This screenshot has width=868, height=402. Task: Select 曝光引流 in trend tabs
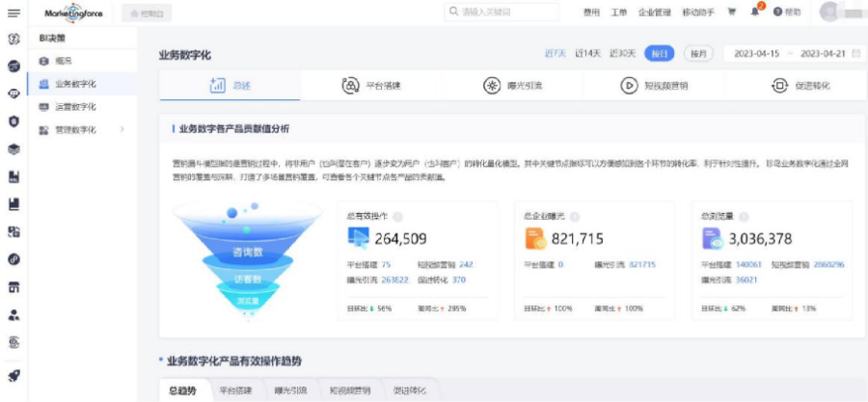290,390
